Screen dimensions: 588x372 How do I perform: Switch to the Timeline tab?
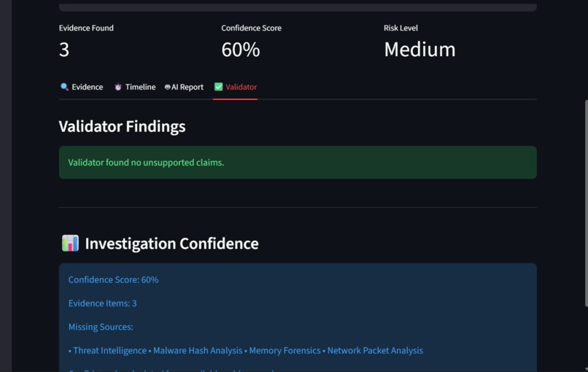[x=135, y=87]
